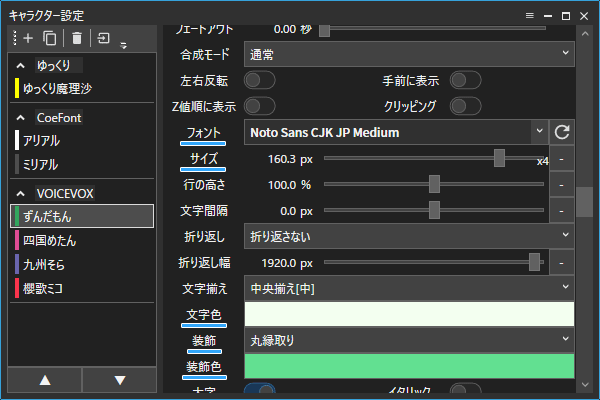
Task: Open the window hamburger menu
Action: 530,16
